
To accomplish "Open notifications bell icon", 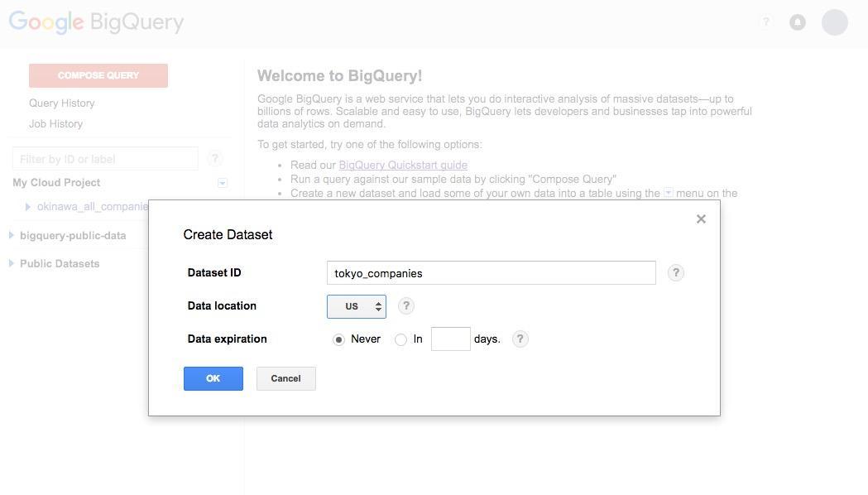I will pyautogui.click(x=797, y=22).
